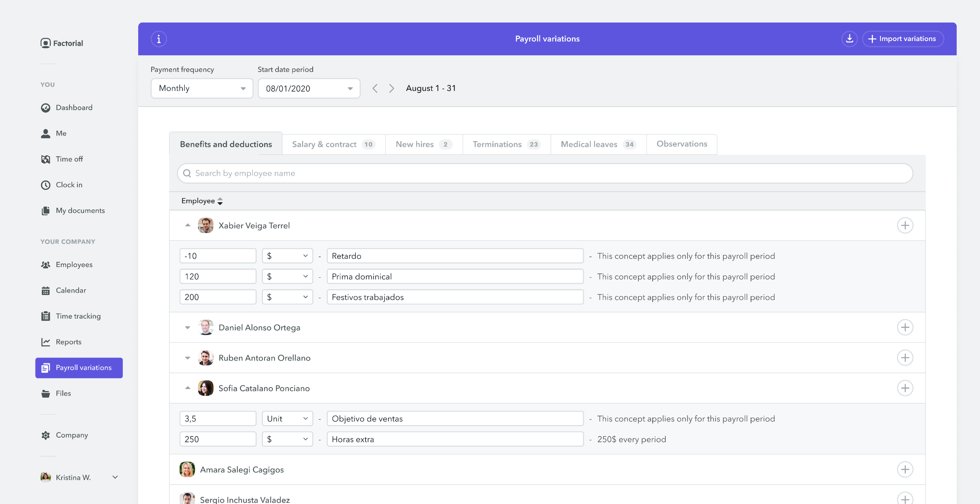The width and height of the screenshot is (980, 504).
Task: Sort by the Employee column header
Action: 202,201
